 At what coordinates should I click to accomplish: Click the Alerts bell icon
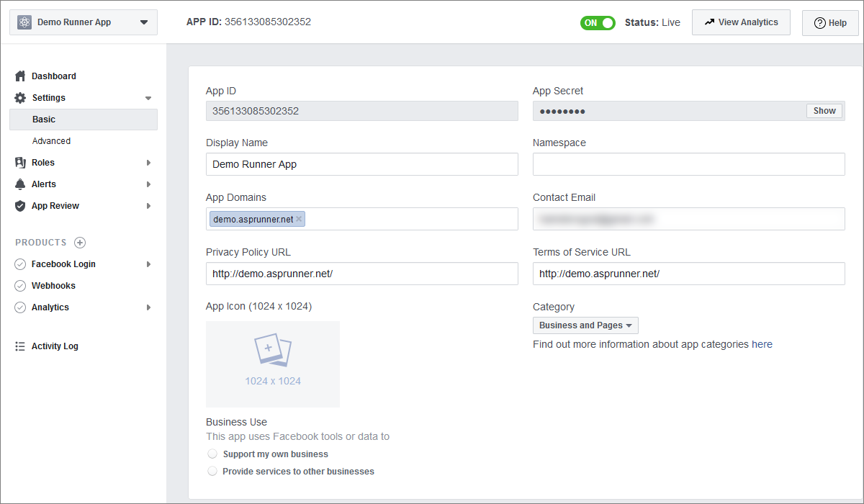point(20,184)
